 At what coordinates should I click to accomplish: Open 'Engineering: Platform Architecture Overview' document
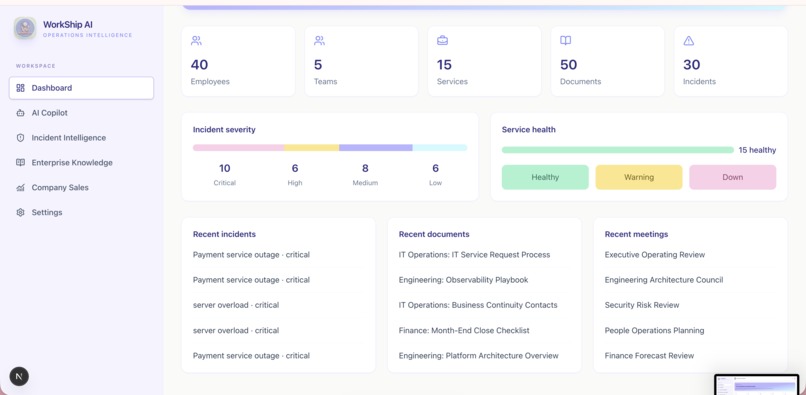pos(479,355)
